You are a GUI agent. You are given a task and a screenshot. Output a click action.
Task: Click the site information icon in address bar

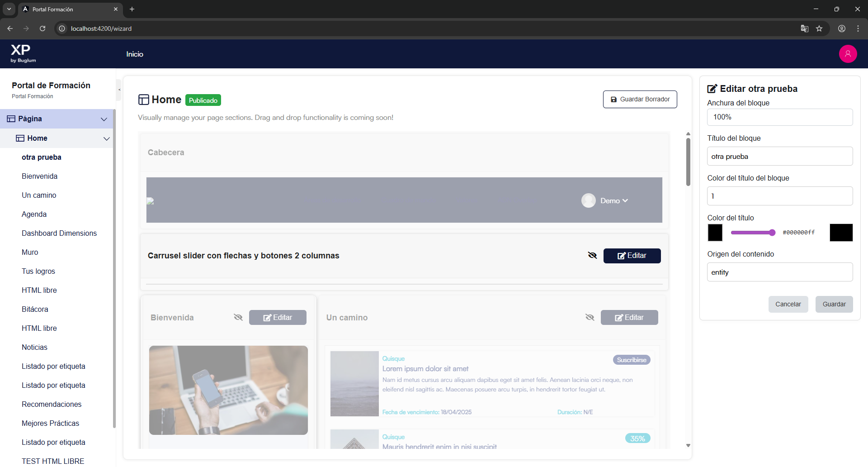(62, 29)
